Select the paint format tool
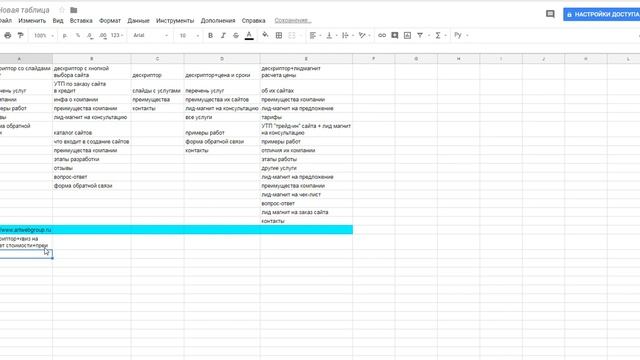The image size is (640, 360). coord(20,36)
